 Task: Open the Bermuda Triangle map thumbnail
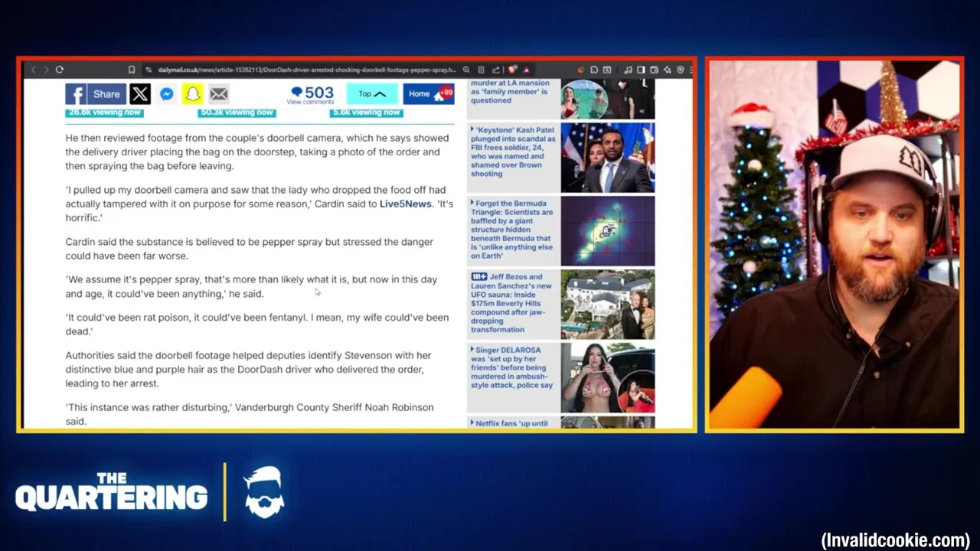pos(608,231)
